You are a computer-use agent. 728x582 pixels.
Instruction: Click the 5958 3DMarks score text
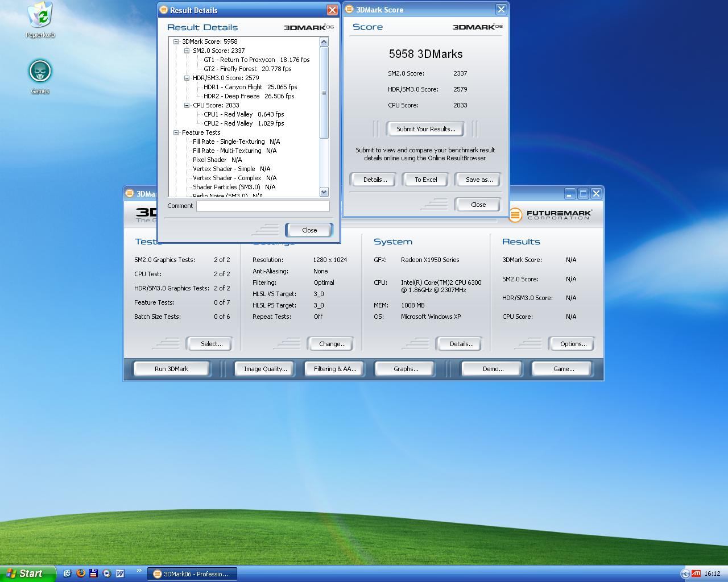(425, 54)
